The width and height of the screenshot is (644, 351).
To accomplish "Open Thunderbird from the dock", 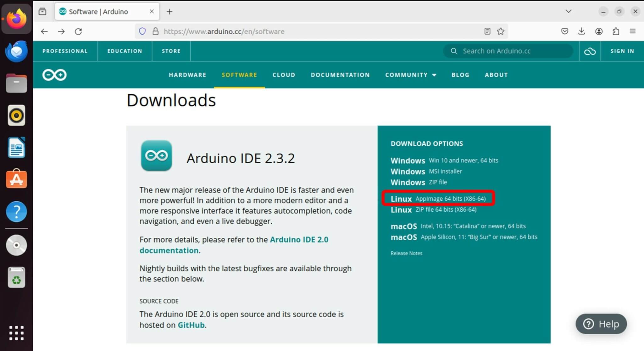I will 16,51.
